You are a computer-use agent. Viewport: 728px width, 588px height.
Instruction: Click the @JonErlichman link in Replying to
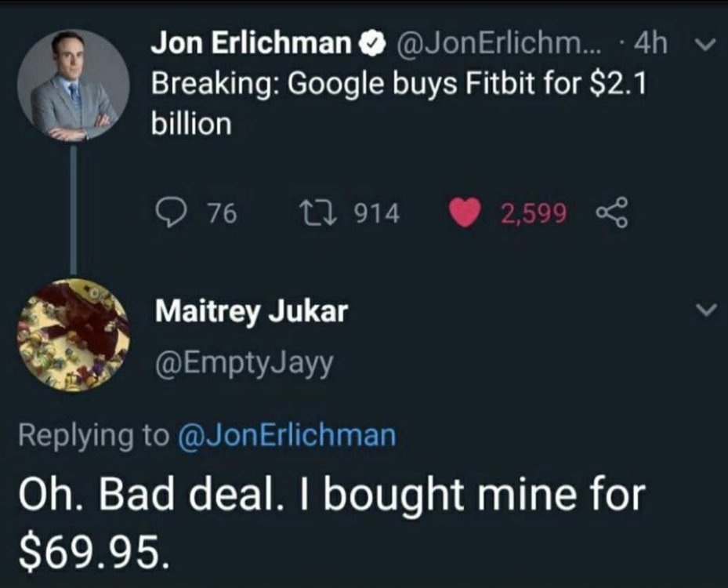288,435
